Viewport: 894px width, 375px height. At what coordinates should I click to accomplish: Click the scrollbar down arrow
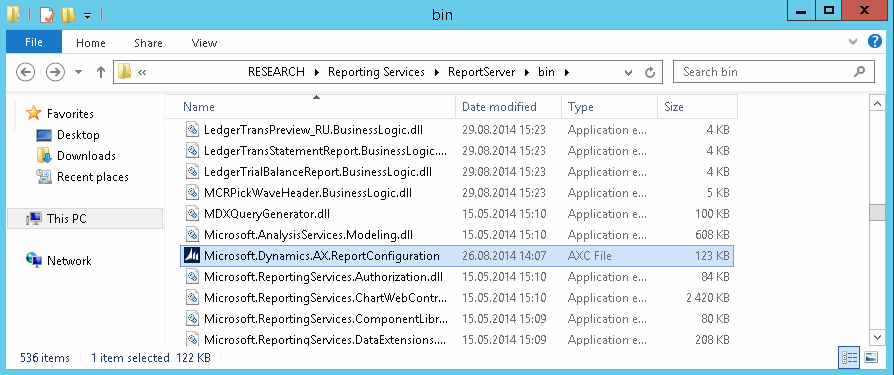(x=876, y=337)
